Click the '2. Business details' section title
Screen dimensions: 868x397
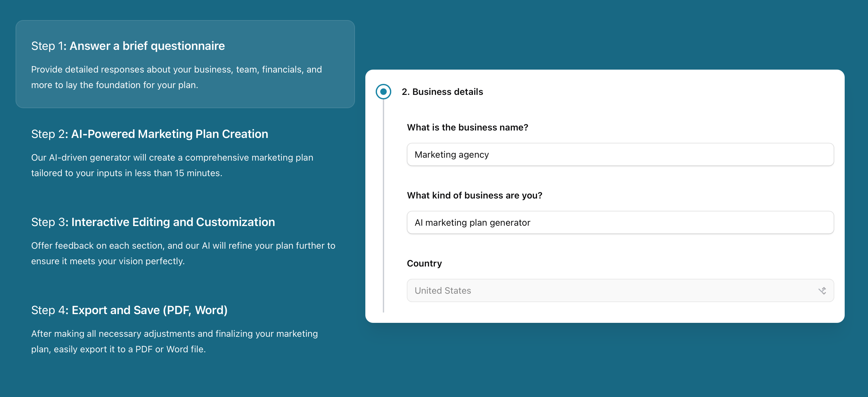point(442,92)
